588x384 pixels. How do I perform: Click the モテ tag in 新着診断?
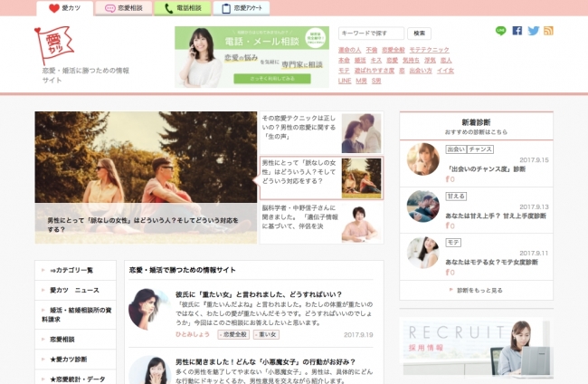pos(453,243)
